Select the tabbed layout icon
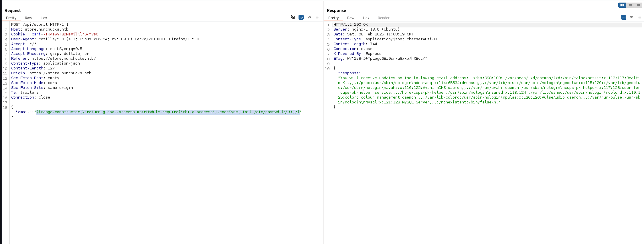The width and height of the screenshot is (644, 244). pyautogui.click(x=638, y=5)
